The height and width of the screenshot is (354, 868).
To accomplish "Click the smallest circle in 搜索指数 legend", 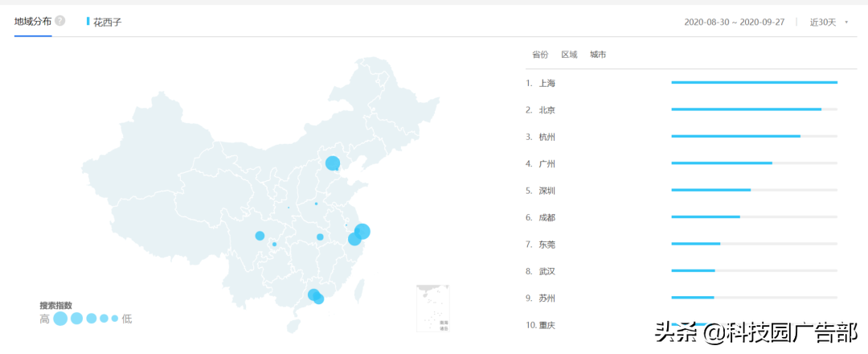I will pos(115,319).
